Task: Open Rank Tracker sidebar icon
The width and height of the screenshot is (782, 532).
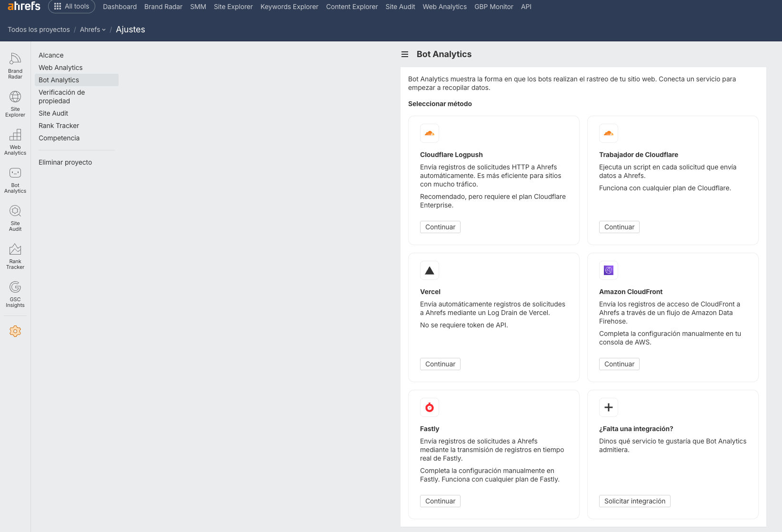Action: pos(15,256)
